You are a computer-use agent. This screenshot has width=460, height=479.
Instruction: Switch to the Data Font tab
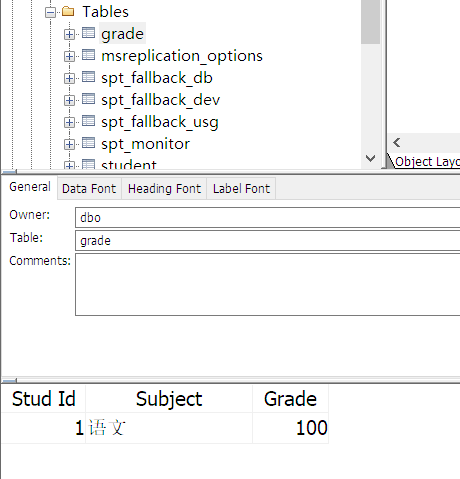[89, 189]
